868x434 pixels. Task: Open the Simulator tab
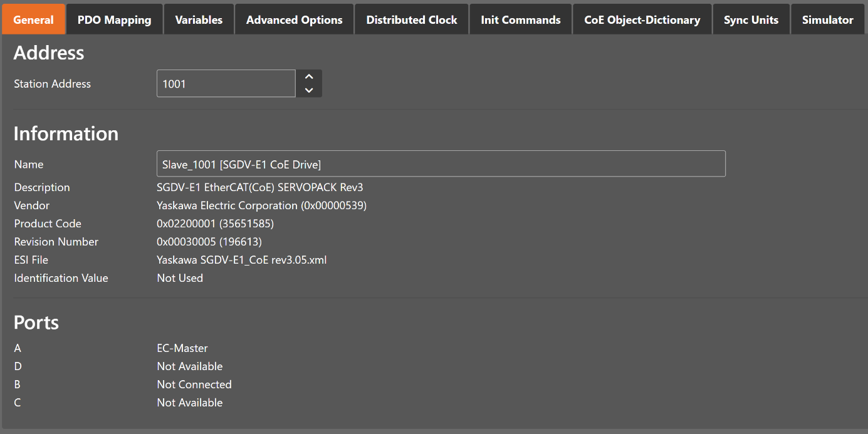827,19
